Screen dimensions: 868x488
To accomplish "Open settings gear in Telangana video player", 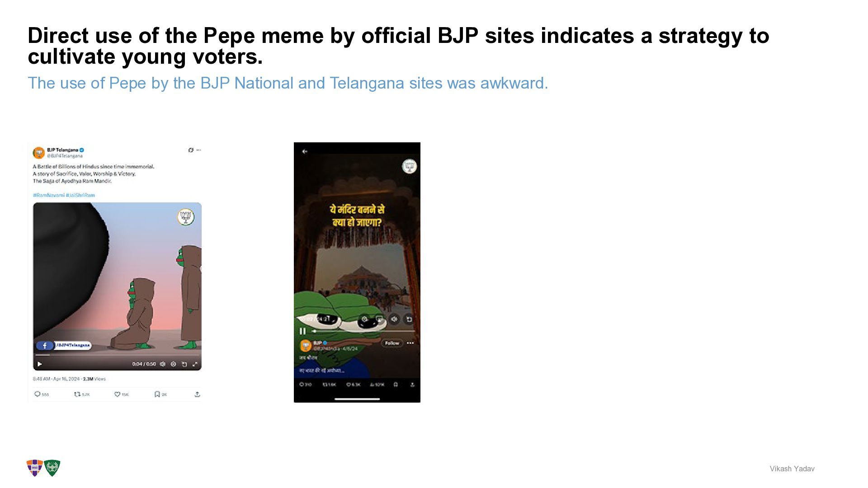I will pyautogui.click(x=174, y=364).
